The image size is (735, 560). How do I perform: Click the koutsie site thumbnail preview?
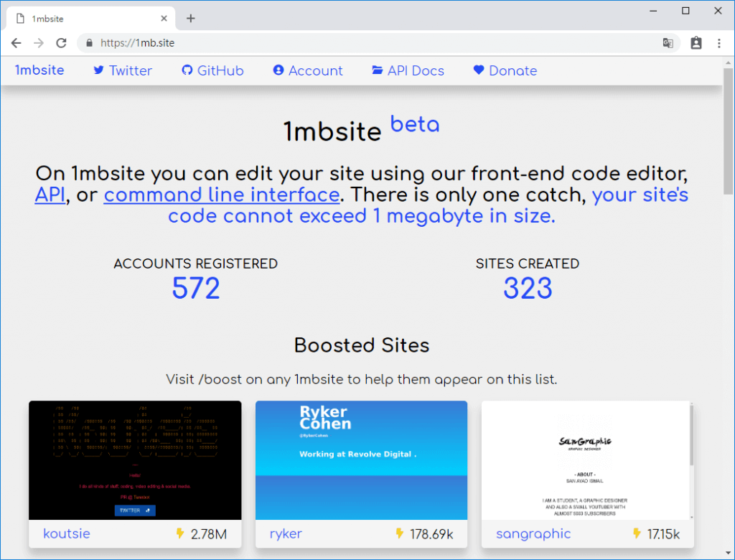pos(134,459)
